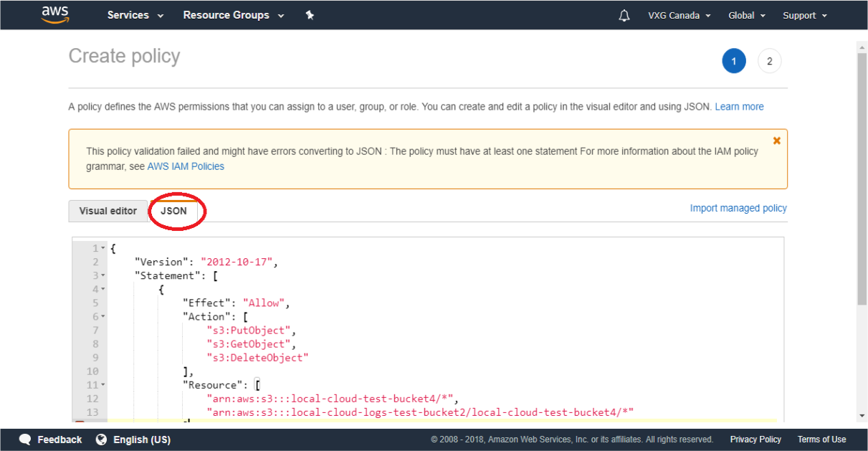The height and width of the screenshot is (451, 868).
Task: Click the Feedback speech bubble icon
Action: click(25, 440)
